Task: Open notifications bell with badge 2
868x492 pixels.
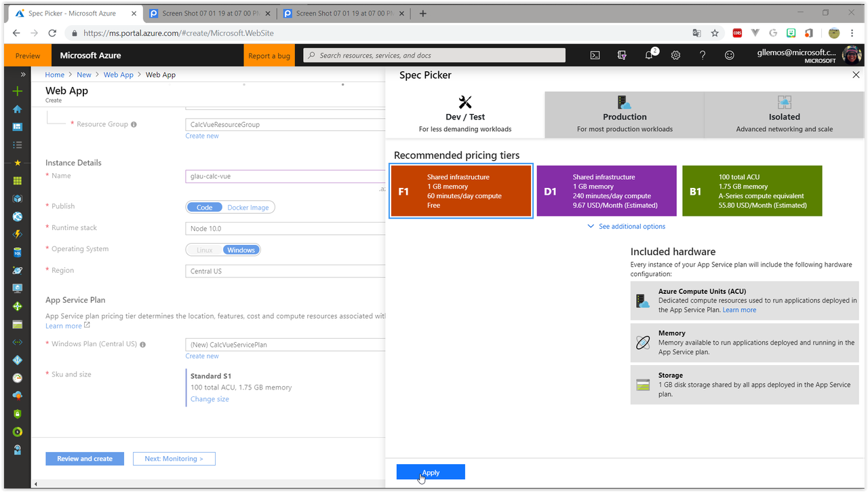Action: pyautogui.click(x=650, y=55)
